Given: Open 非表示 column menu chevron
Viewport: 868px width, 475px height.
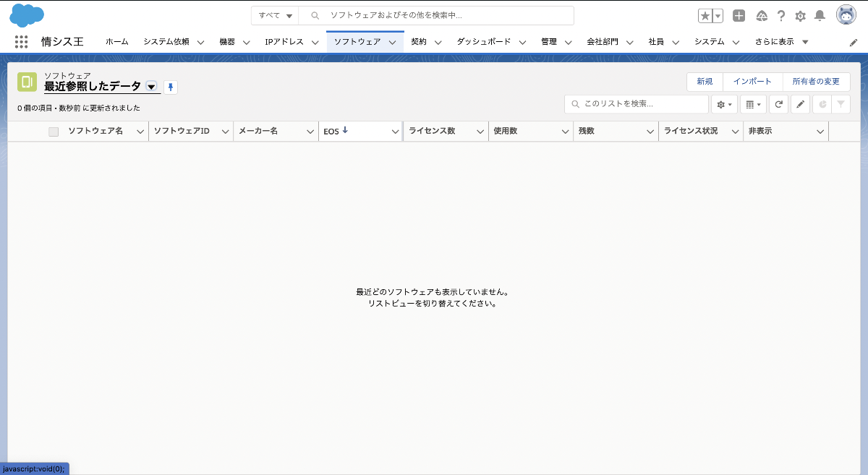Looking at the screenshot, I should point(820,132).
